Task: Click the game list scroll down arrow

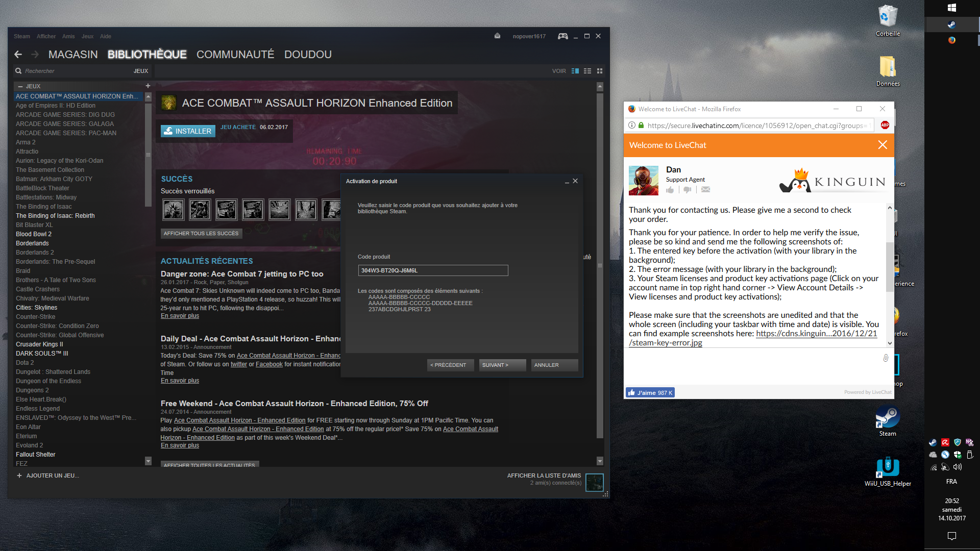Action: click(148, 461)
